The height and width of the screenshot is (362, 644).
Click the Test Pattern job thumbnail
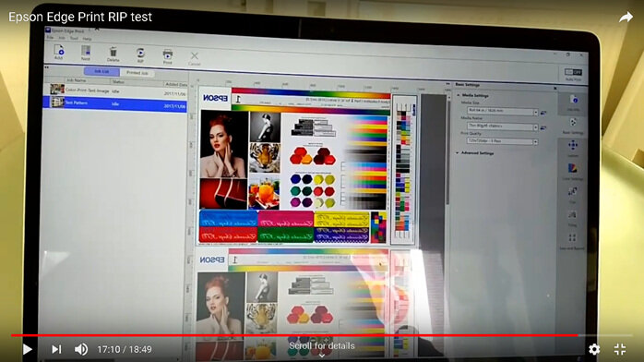(57, 102)
